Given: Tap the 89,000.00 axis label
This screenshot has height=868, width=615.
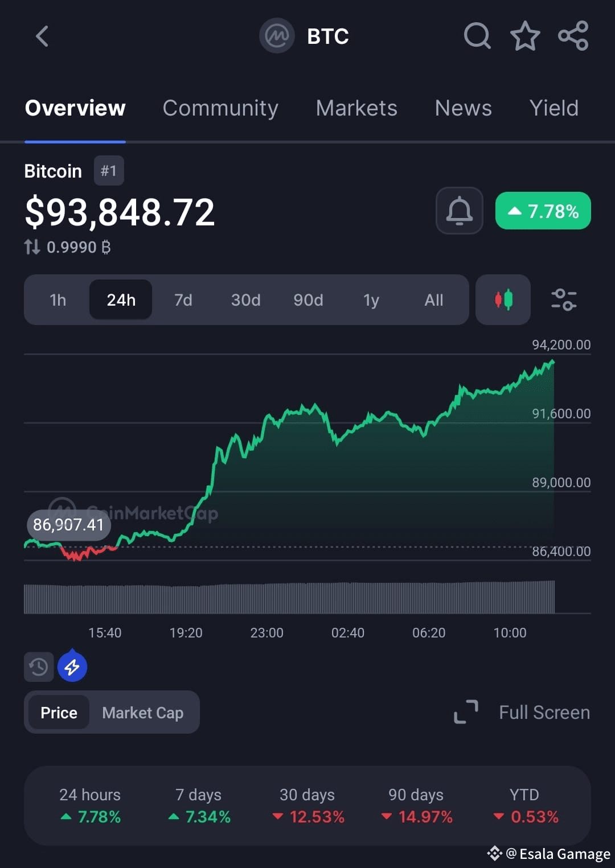Looking at the screenshot, I should pyautogui.click(x=561, y=482).
